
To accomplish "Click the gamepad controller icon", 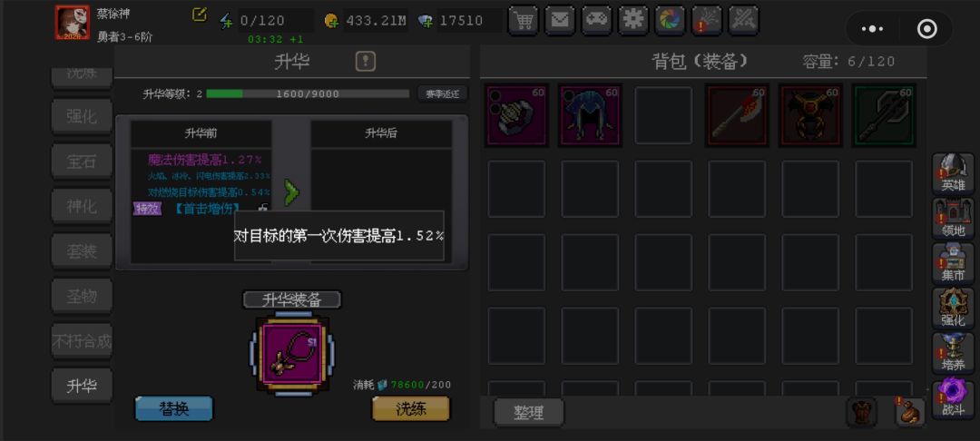I will tap(597, 21).
